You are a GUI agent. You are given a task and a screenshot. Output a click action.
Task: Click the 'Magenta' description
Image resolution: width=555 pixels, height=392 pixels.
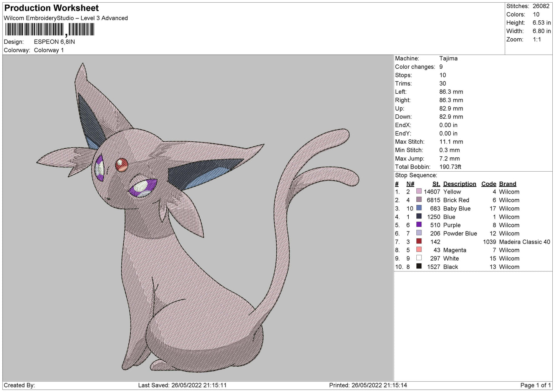(x=454, y=250)
